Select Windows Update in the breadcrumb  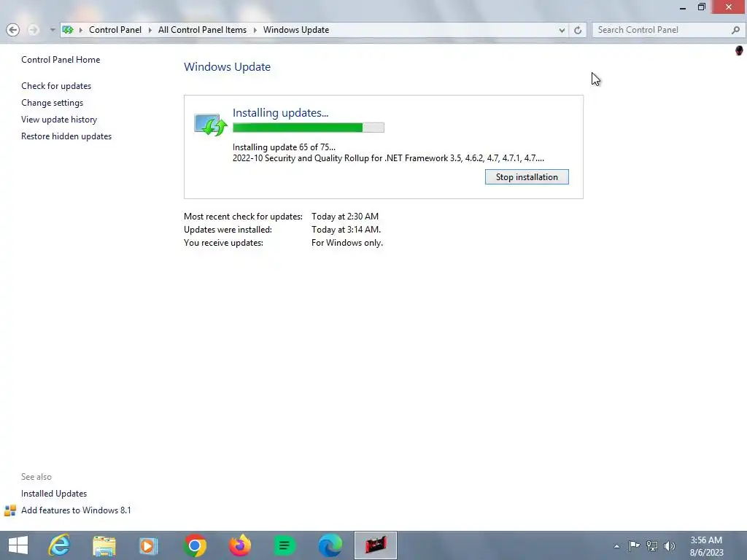click(296, 30)
